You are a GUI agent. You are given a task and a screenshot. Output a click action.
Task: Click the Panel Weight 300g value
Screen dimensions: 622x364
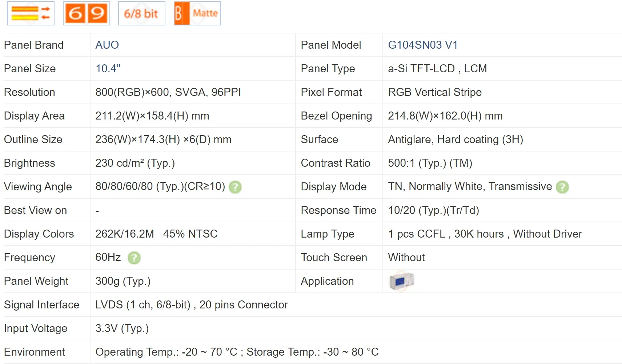pyautogui.click(x=123, y=281)
